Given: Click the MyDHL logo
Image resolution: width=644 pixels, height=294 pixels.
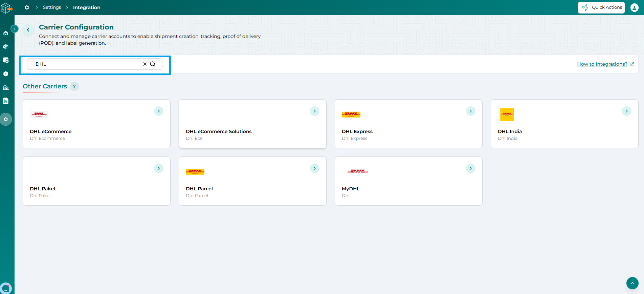Looking at the screenshot, I should tap(358, 171).
